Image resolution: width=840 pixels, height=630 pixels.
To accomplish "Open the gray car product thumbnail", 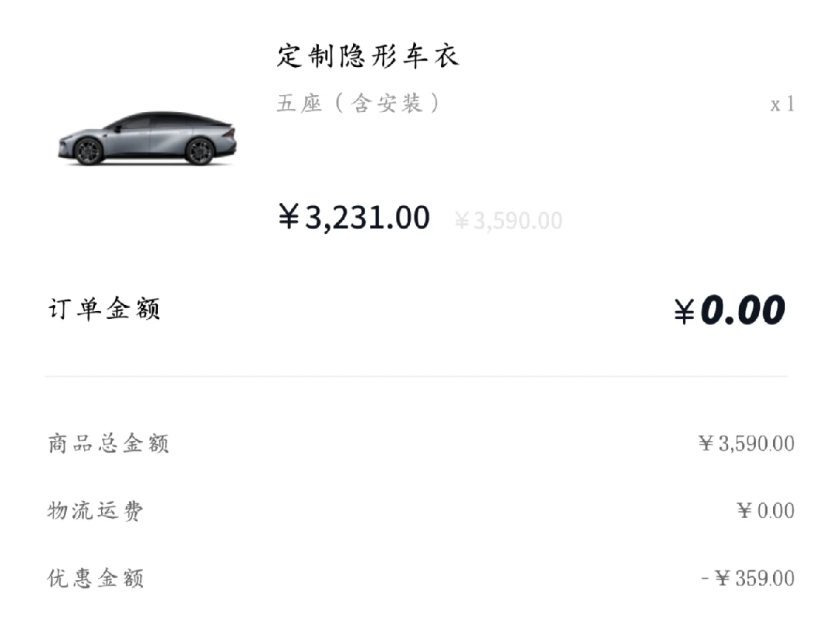I will click(147, 139).
